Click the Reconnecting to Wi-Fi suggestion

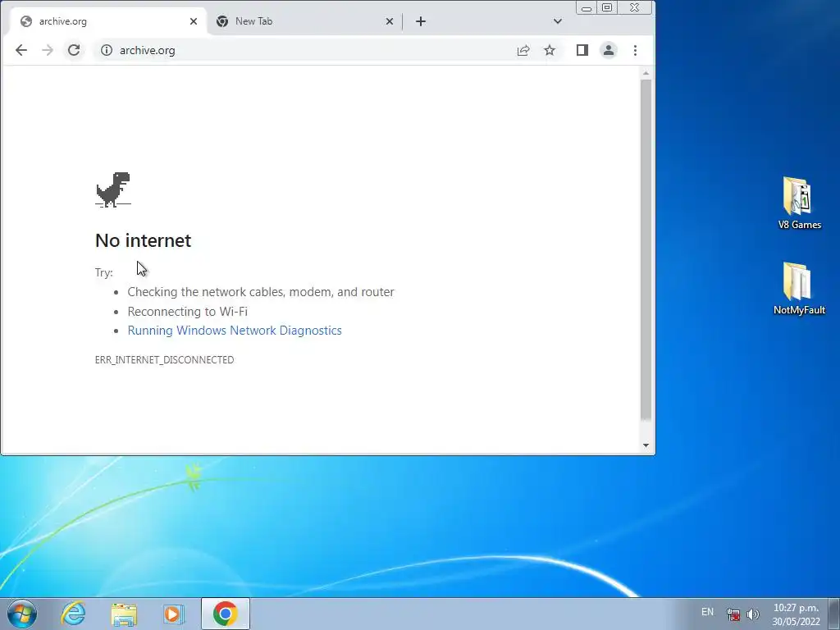pos(188,311)
